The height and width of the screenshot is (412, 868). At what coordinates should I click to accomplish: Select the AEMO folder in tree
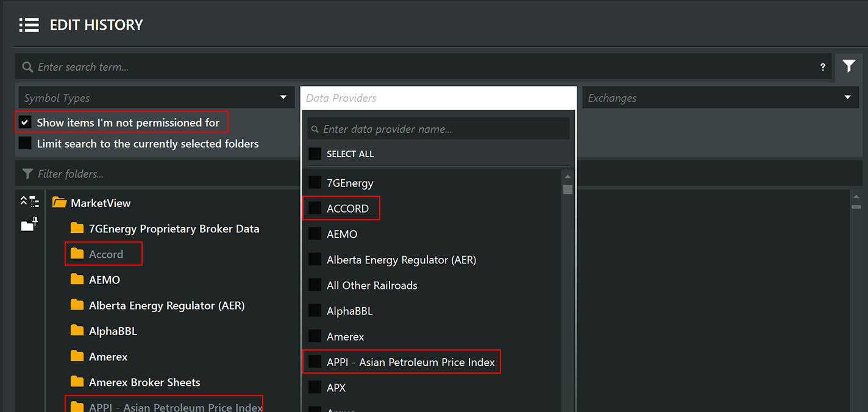pyautogui.click(x=104, y=280)
